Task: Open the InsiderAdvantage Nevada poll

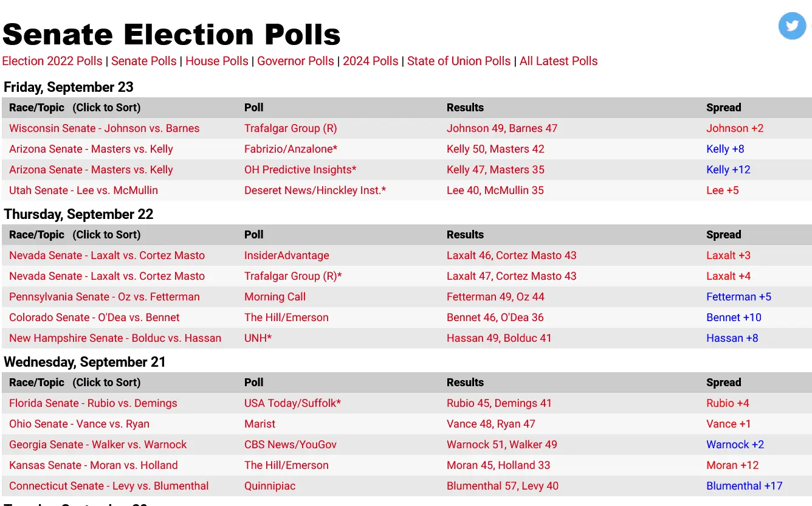Action: 287,255
